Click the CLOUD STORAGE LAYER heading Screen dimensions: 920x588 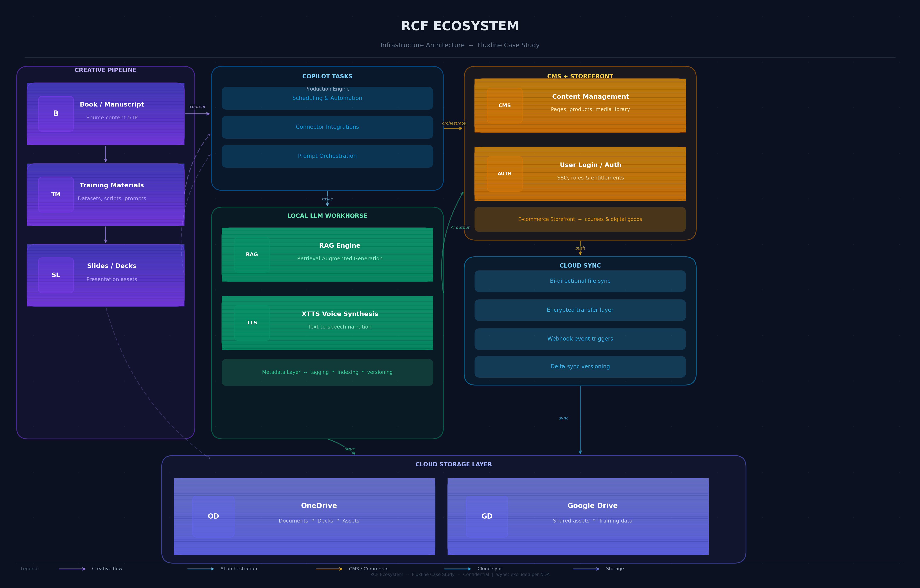(x=453, y=465)
